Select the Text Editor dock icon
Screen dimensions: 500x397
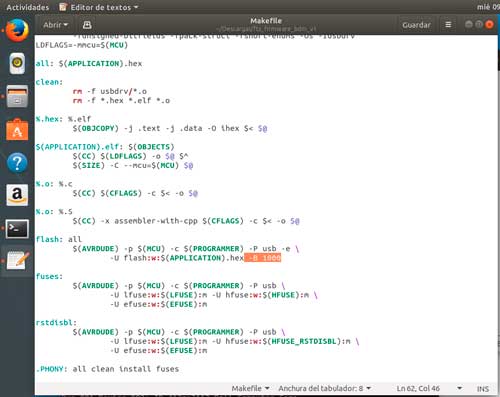tap(17, 261)
